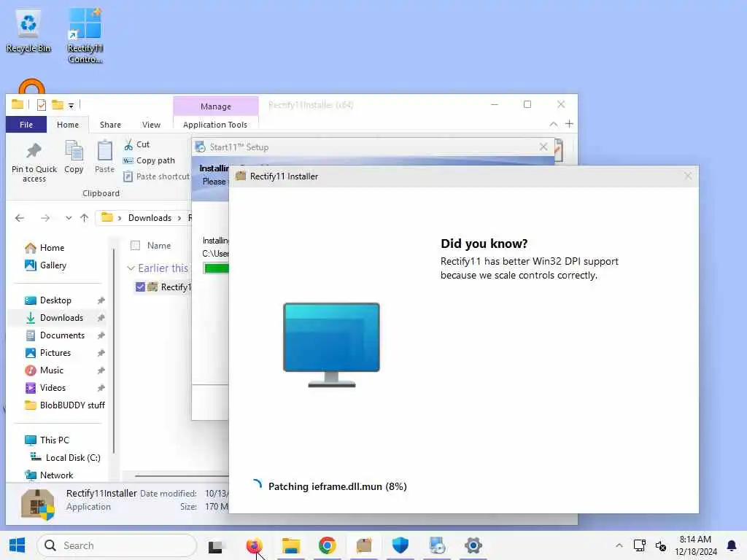
Task: Open Windows Security shield taskbar icon
Action: pos(400,545)
